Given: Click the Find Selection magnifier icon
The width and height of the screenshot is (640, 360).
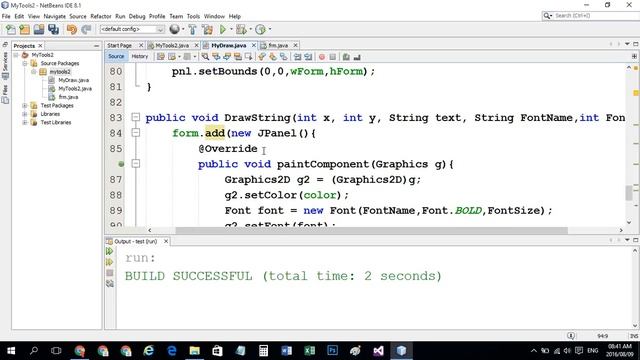Looking at the screenshot, I should 205,57.
